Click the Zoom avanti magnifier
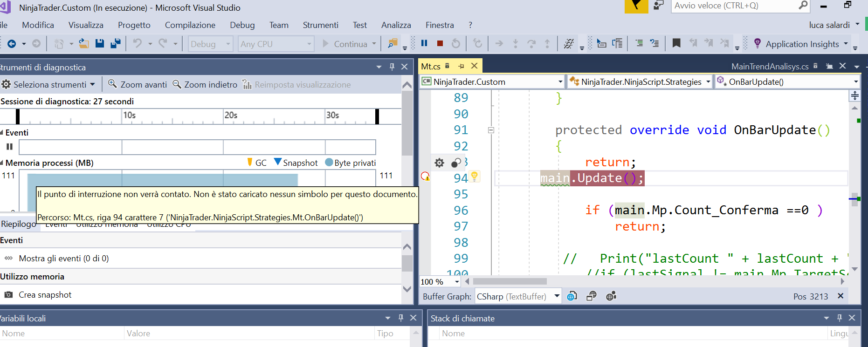This screenshot has height=347, width=868. pyautogui.click(x=112, y=84)
